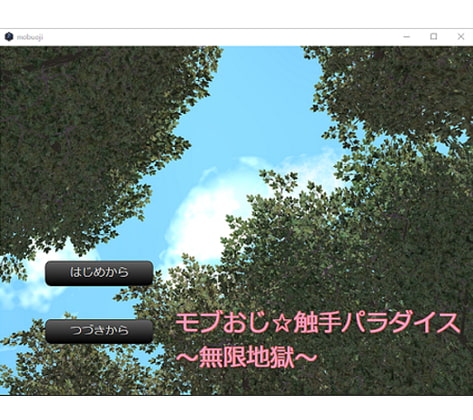Select the mobuoji window title text

click(x=30, y=37)
